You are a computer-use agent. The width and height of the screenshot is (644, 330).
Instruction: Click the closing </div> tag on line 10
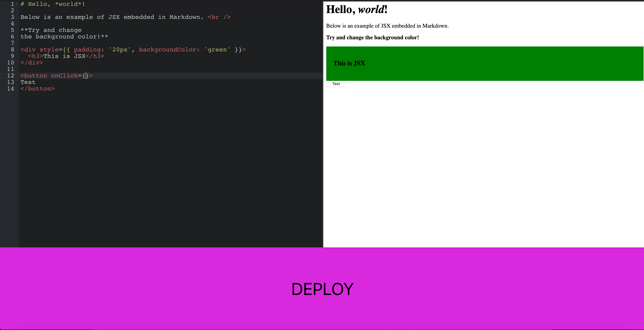click(32, 63)
